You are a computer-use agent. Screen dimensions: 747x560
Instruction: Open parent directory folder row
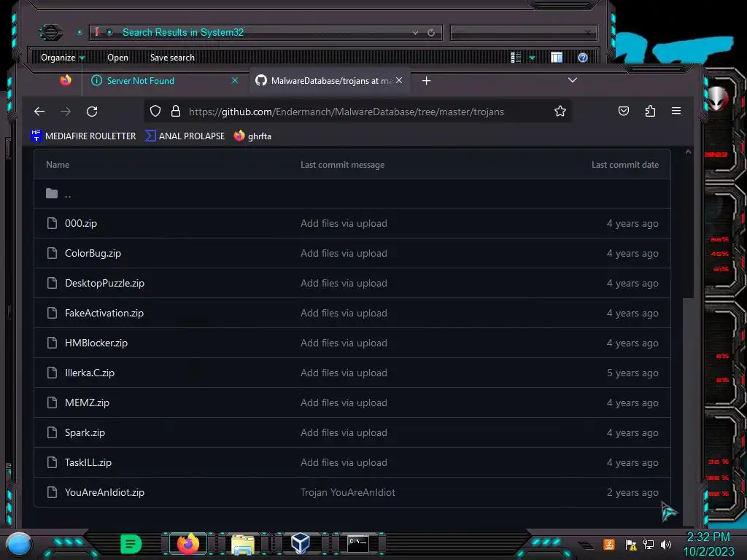[352, 194]
